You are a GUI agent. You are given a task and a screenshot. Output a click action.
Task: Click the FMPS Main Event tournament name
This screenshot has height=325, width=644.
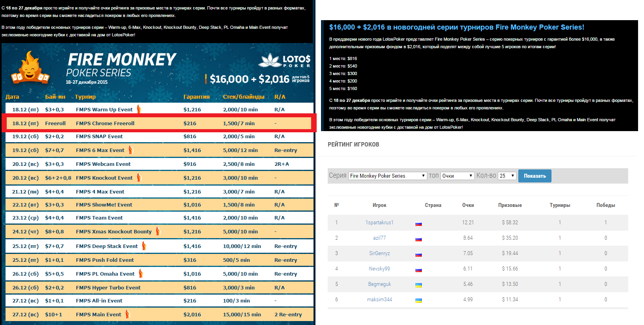coord(98,314)
